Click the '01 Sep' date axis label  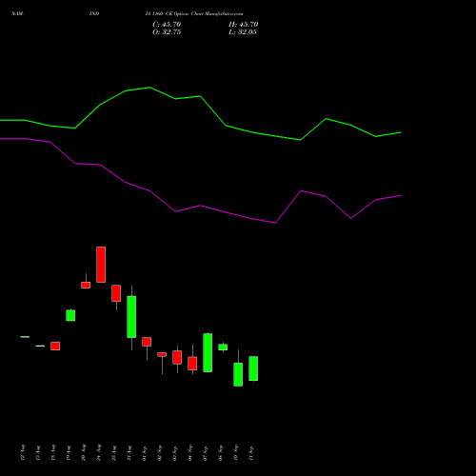coord(145,453)
